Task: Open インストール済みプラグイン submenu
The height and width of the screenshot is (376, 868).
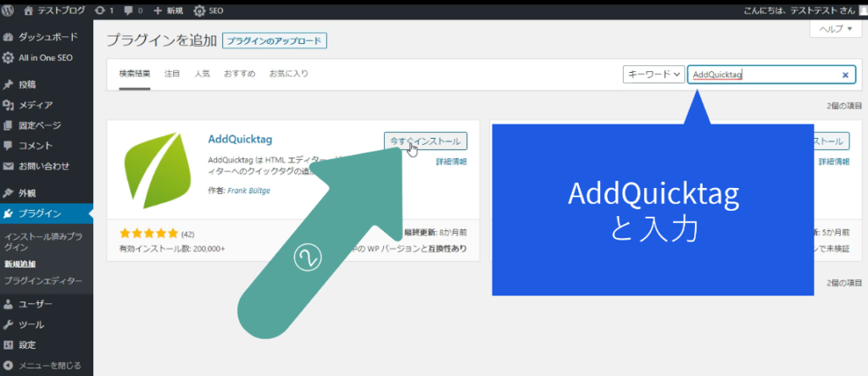Action: point(43,241)
